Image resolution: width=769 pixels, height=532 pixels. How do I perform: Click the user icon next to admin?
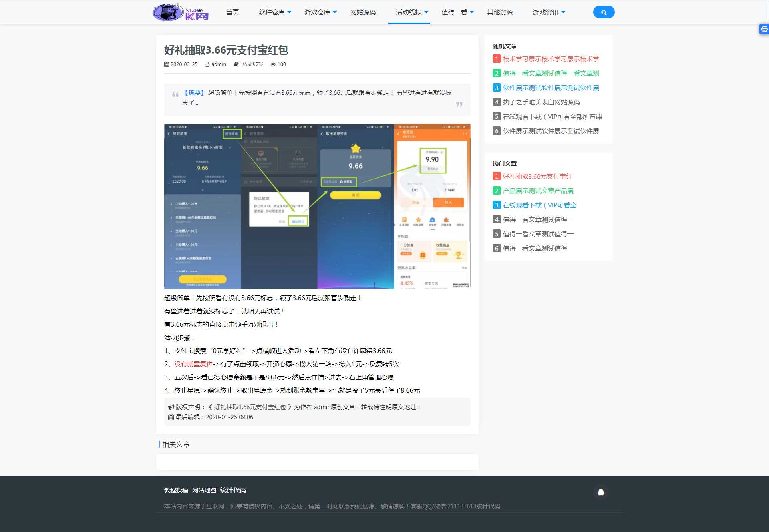[x=207, y=64]
